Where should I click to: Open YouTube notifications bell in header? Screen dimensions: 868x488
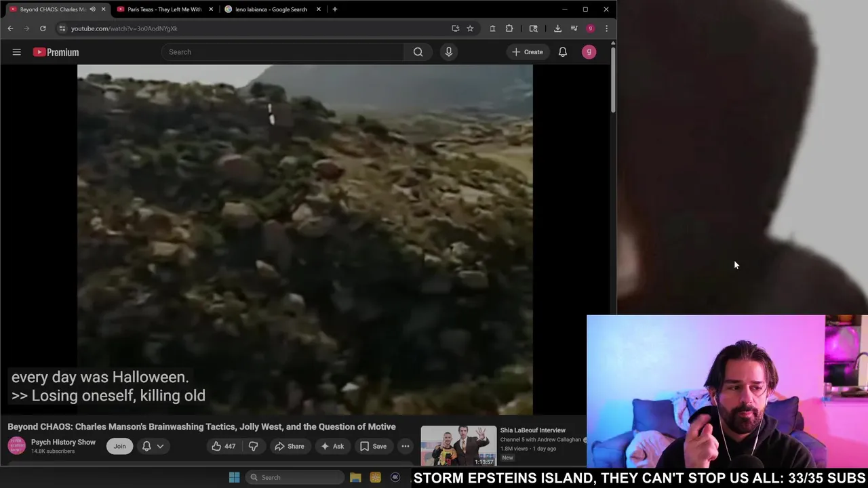(563, 52)
